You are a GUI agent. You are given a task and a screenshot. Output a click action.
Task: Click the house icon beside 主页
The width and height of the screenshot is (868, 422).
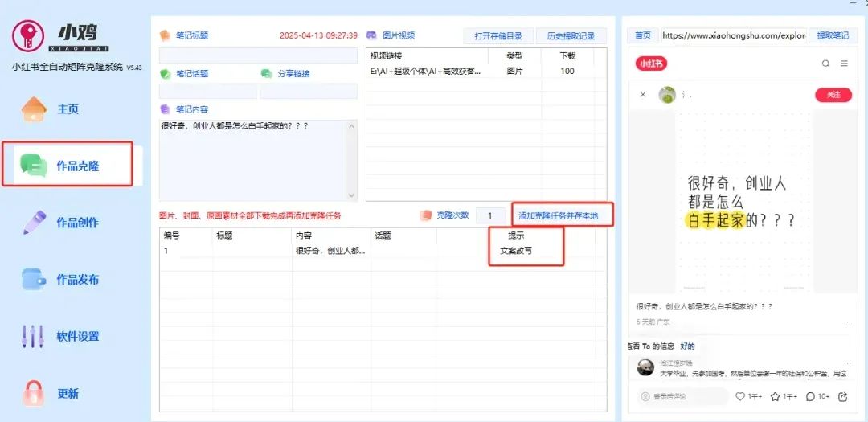[35, 109]
